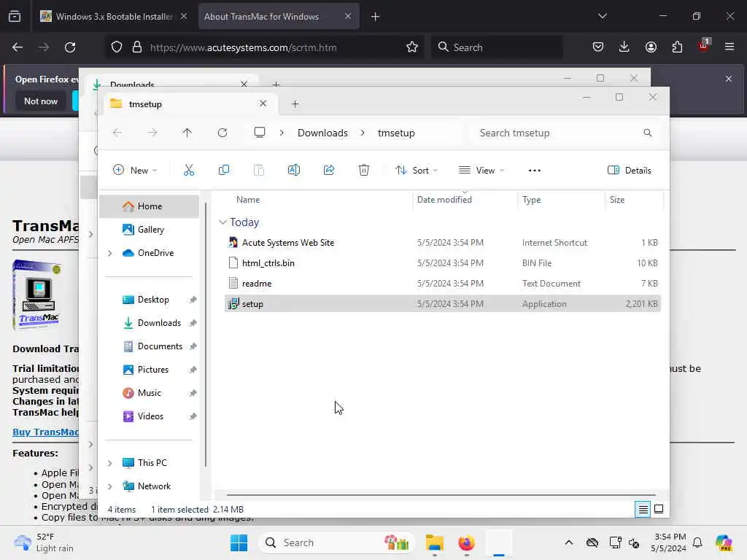
Task: Click the Copy icon in Explorer toolbar
Action: tap(223, 170)
